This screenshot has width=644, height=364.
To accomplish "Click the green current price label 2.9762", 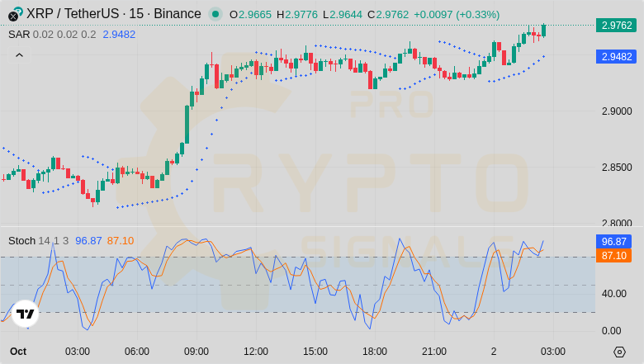I will click(616, 26).
